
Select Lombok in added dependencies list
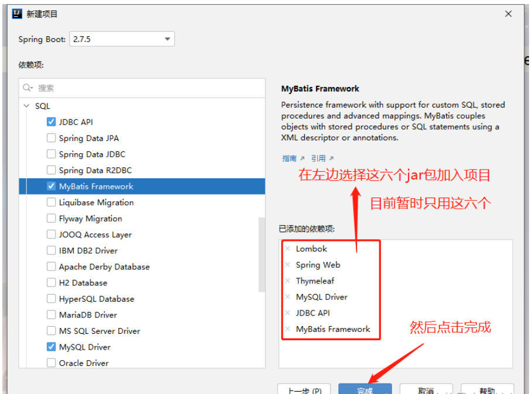pos(311,248)
